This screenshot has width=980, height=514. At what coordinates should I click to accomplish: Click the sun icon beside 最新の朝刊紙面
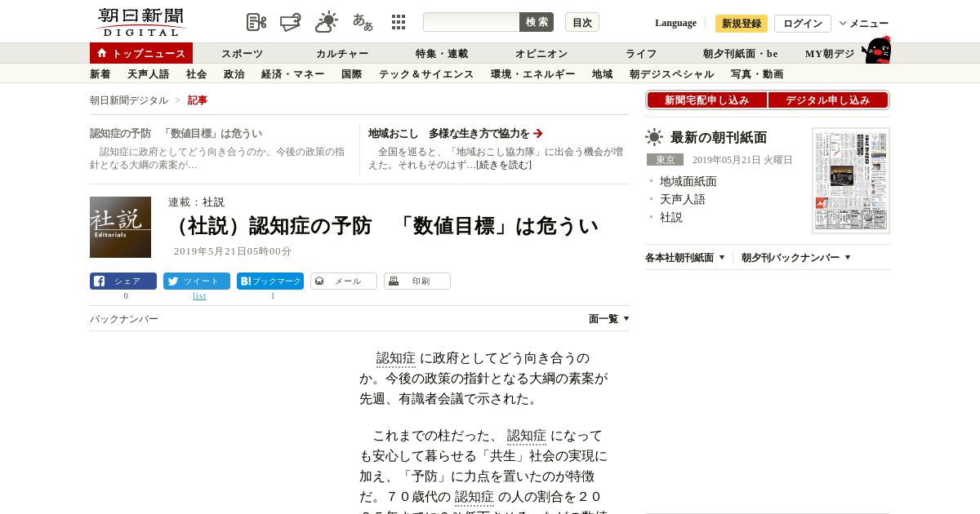[654, 137]
